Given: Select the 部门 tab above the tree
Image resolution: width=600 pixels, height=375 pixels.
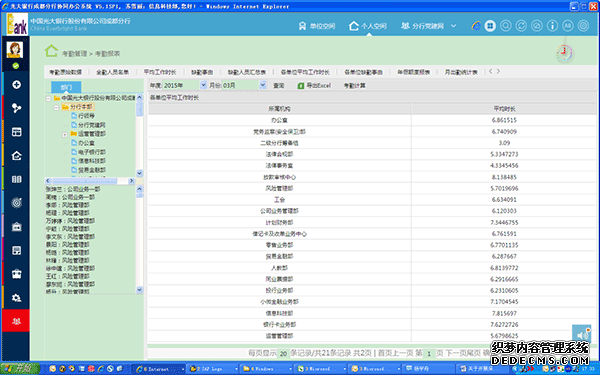Looking at the screenshot, I should (x=66, y=87).
